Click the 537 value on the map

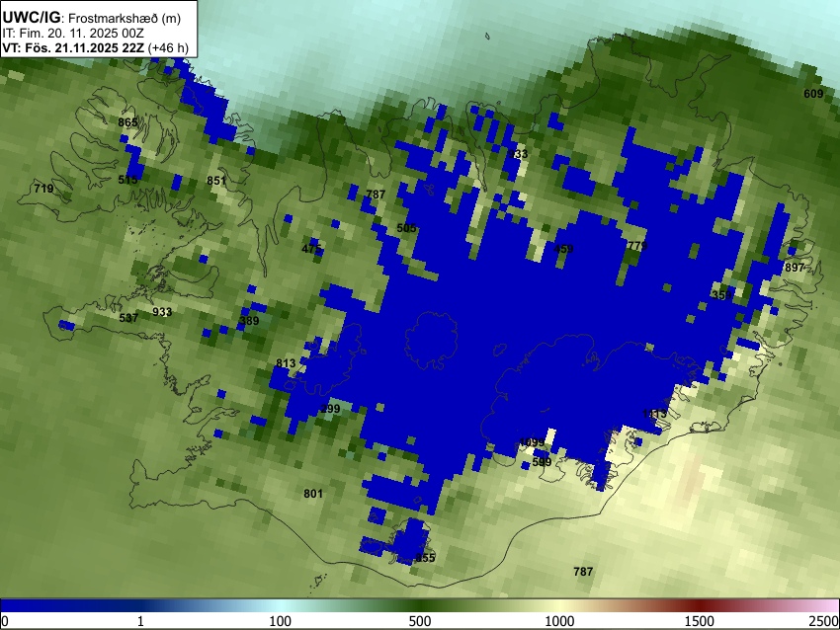click(x=128, y=318)
